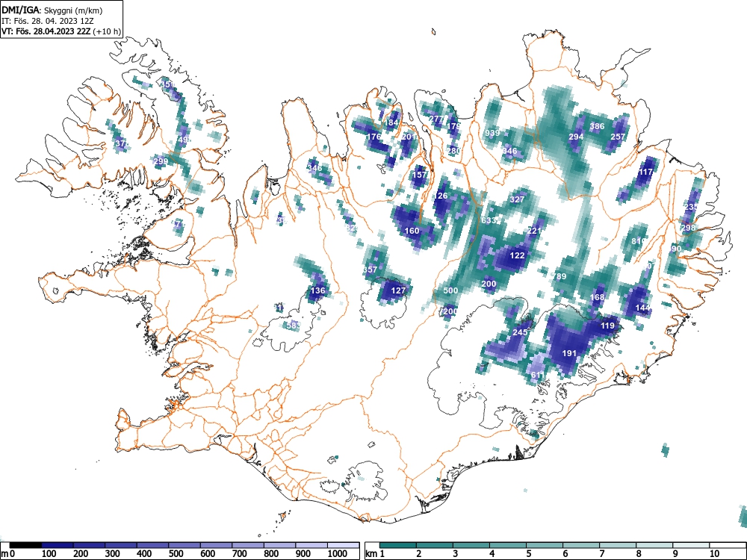Click the teal swatch between km 1 and 2
The width and height of the screenshot is (747, 560).
coord(398,545)
